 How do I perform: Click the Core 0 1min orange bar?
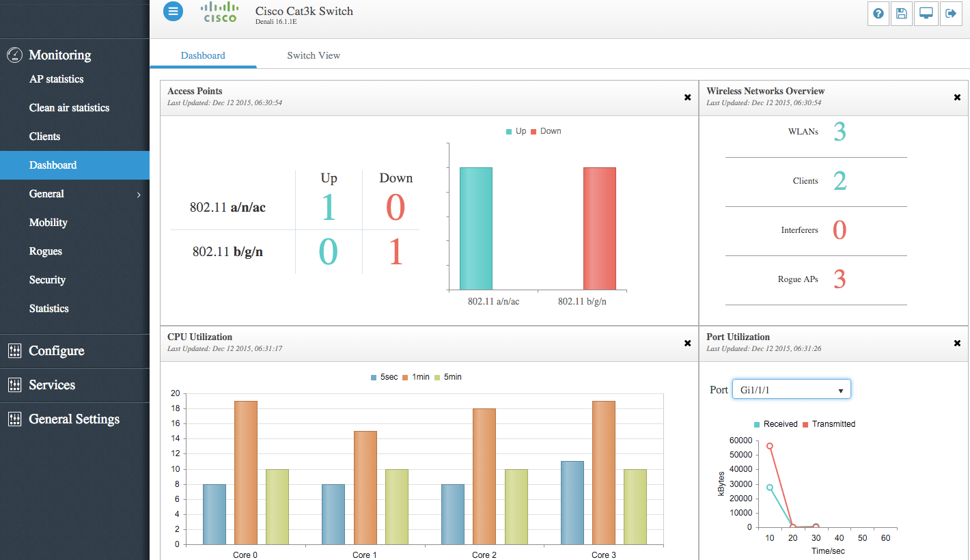[246, 473]
